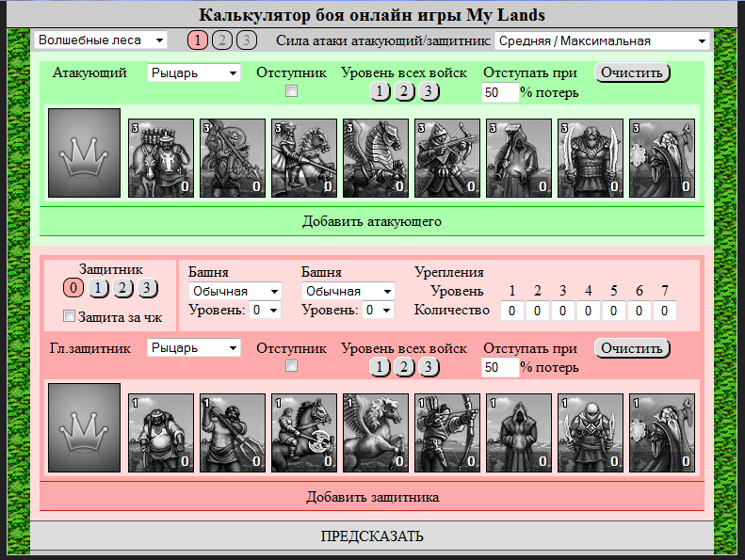This screenshot has height=560, width=745.
Task: Set defender all troops level 3
Action: [x=429, y=367]
